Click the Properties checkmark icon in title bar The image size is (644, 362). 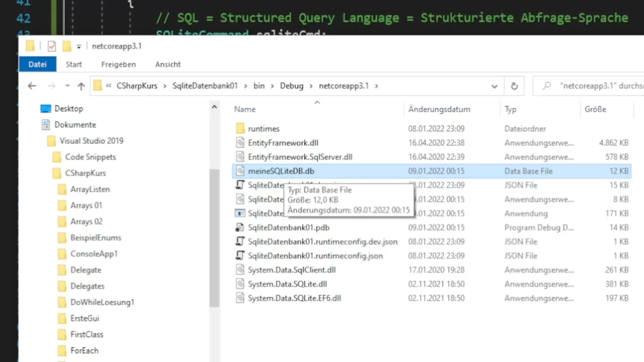pos(52,46)
